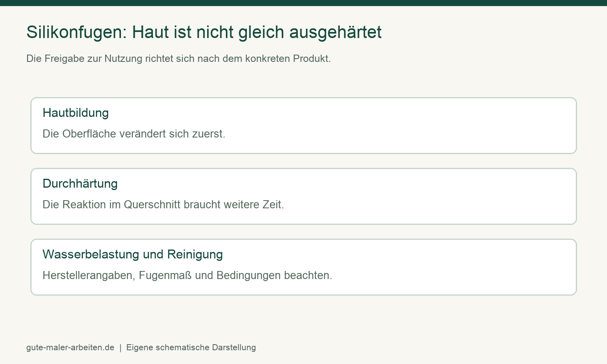Select text "Die Reaktion im Querschnitt braucht weitere Zeit."
This screenshot has width=607, height=364.
point(163,205)
